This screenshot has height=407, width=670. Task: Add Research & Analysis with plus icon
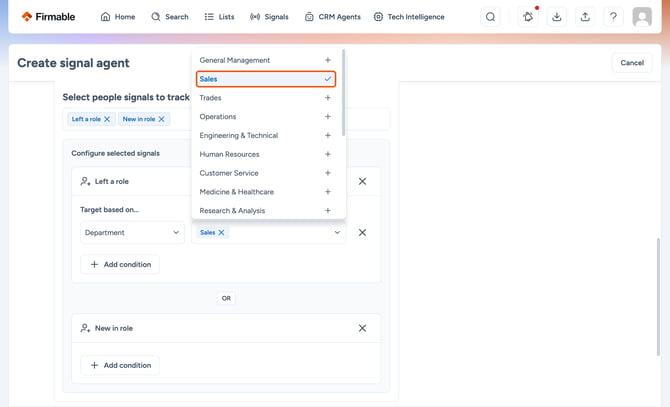pyautogui.click(x=328, y=211)
